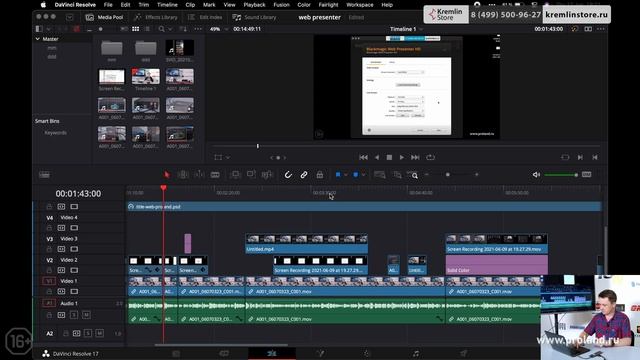Viewport: 640px width, 360px height.
Task: Select the arrow Selection Mode tool
Action: point(167,175)
